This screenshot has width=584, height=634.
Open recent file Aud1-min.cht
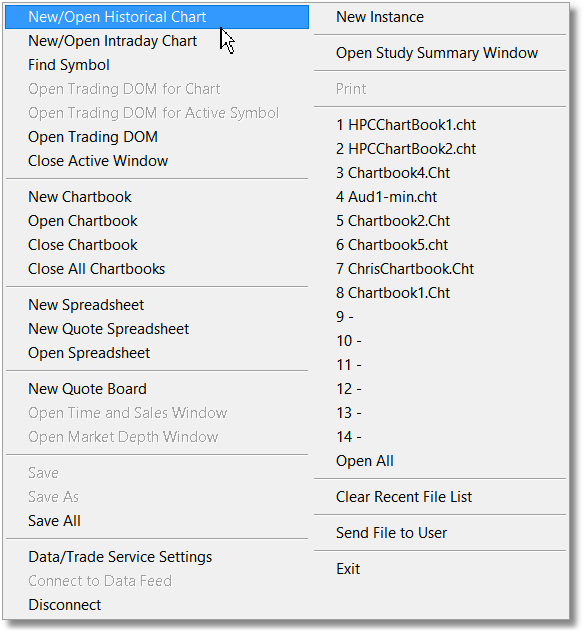pos(440,197)
